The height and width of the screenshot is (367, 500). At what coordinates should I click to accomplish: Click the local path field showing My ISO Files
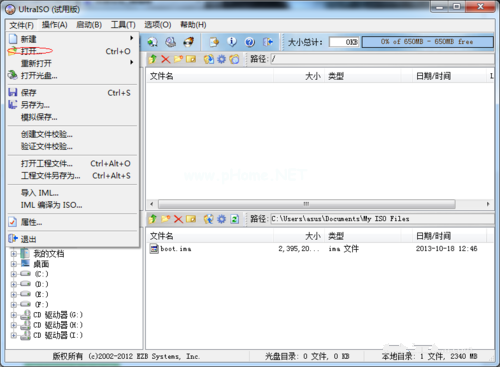click(382, 219)
